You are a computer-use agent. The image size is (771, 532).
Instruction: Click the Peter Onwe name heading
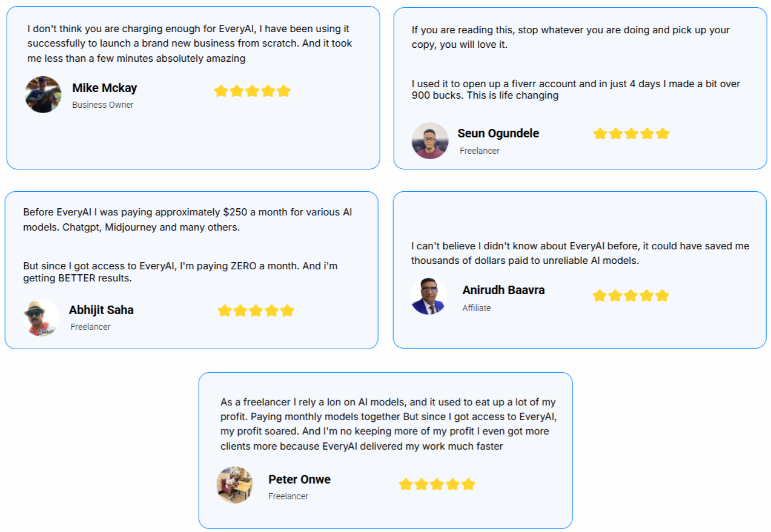(300, 479)
